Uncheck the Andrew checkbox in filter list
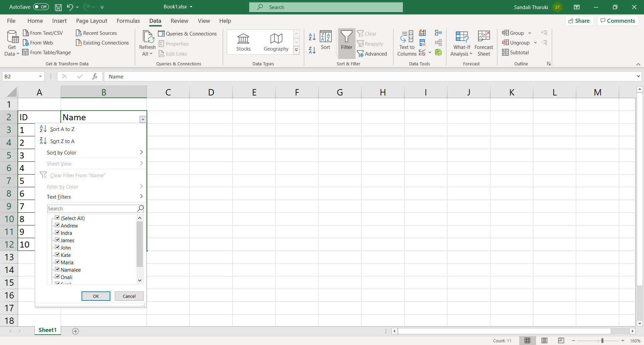Screen dimensions: 644x345 click(57, 225)
